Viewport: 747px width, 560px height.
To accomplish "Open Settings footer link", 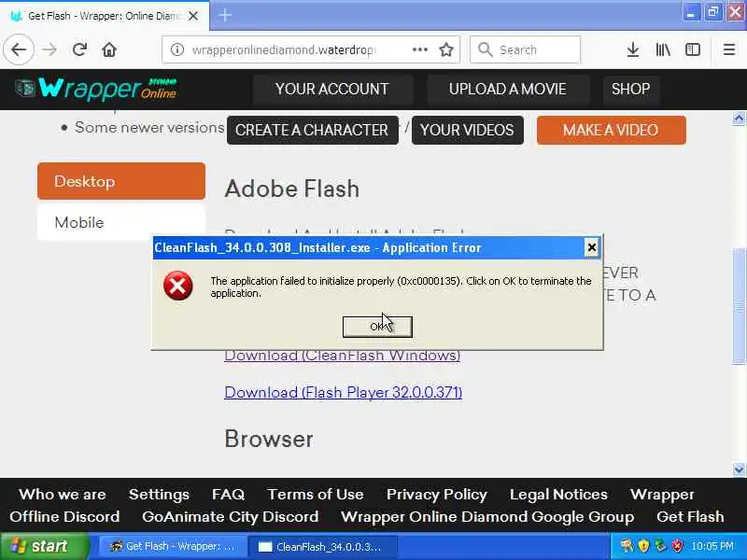I will pyautogui.click(x=159, y=495).
